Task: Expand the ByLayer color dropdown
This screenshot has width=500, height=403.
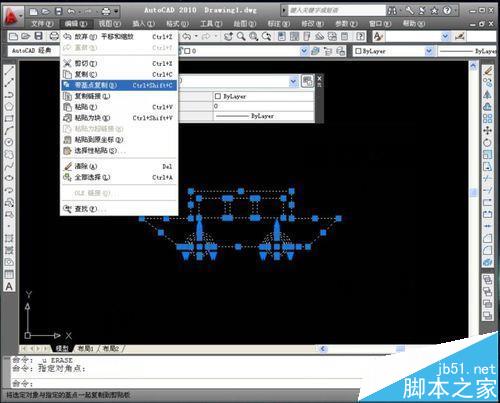Action: pyautogui.click(x=429, y=51)
